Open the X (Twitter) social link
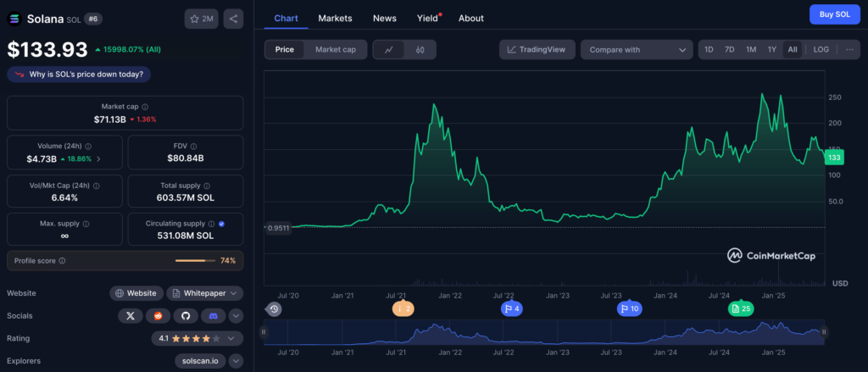Screen dimensions: 868x372 pyautogui.click(x=131, y=315)
